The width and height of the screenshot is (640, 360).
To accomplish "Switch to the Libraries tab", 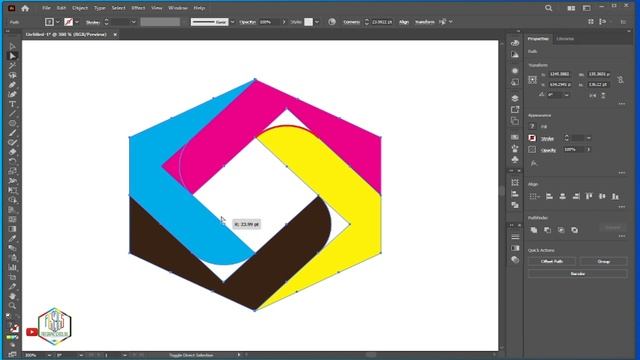I will click(565, 39).
